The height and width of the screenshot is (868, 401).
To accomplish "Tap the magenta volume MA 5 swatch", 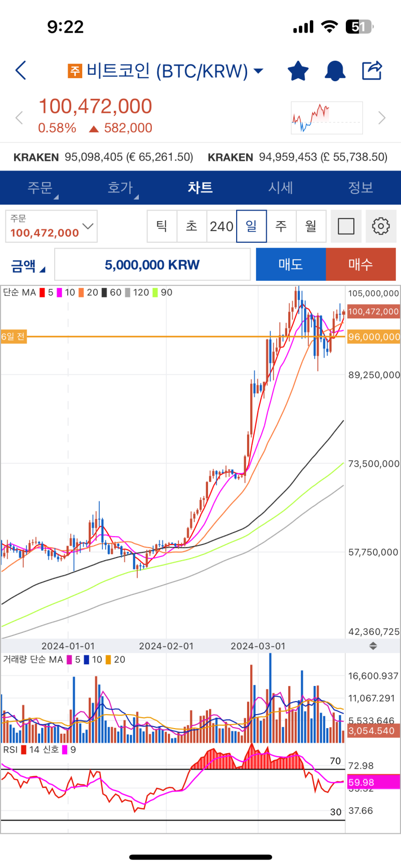I will tap(70, 659).
